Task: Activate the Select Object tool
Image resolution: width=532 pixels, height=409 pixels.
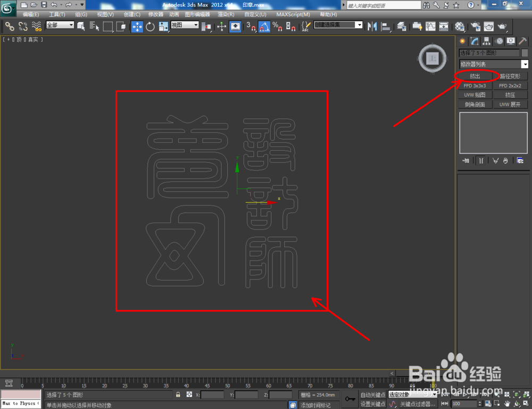Action: pyautogui.click(x=81, y=26)
